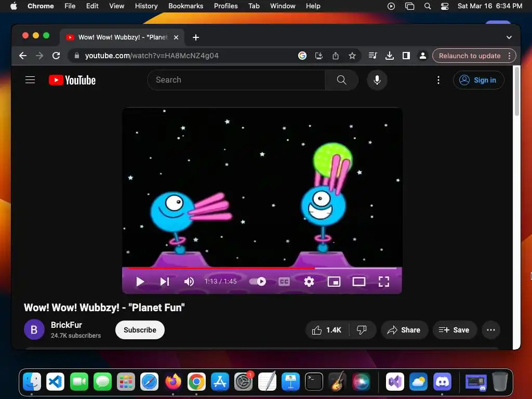The image size is (532, 399).
Task: Dislike the video thumbs down
Action: (362, 330)
